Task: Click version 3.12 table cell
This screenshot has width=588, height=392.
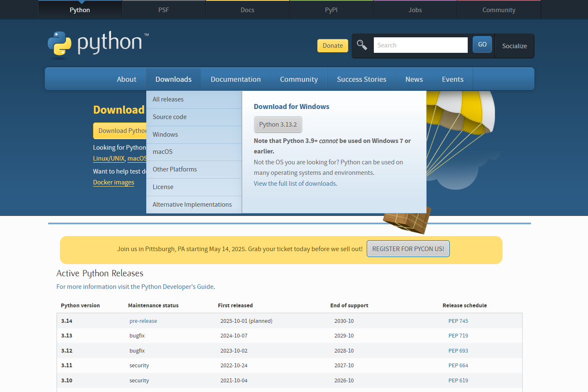Action: click(x=67, y=351)
